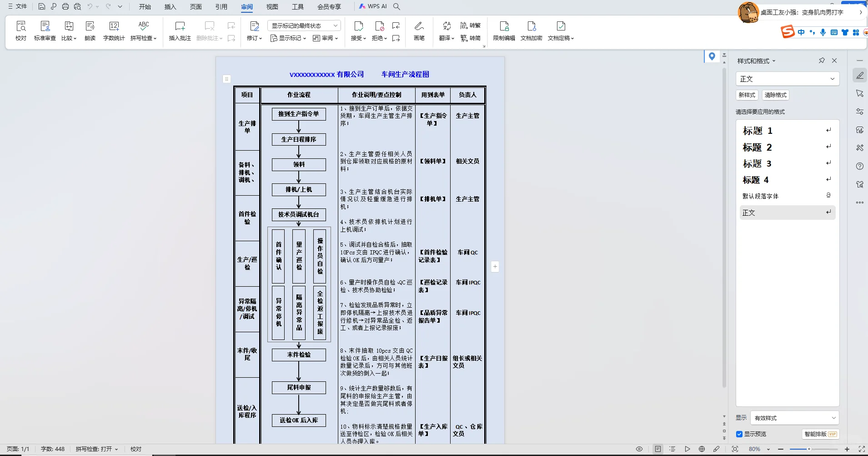Pin the 样式和格式 panel
The image size is (868, 456).
pos(822,61)
